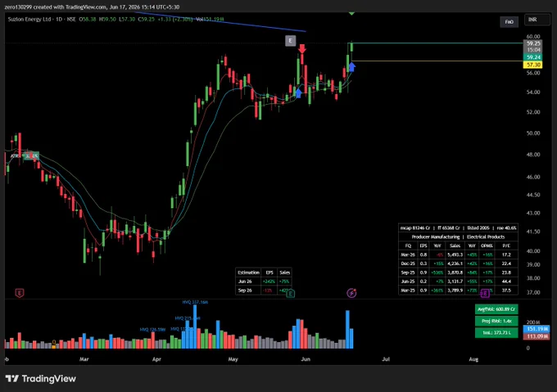Screen dimensions: 557x392
Task: Click the Suzlon Energy Ltd symbol title
Action: point(29,19)
